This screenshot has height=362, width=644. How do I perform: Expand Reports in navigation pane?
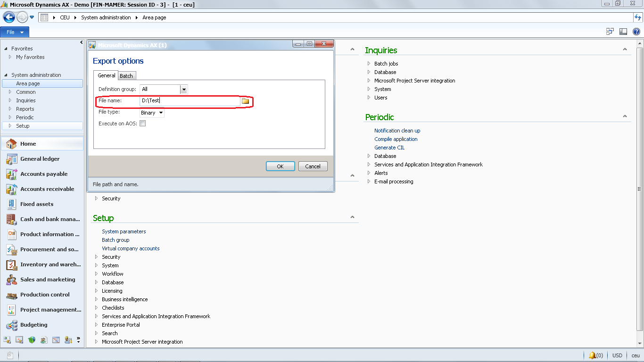pos(10,109)
